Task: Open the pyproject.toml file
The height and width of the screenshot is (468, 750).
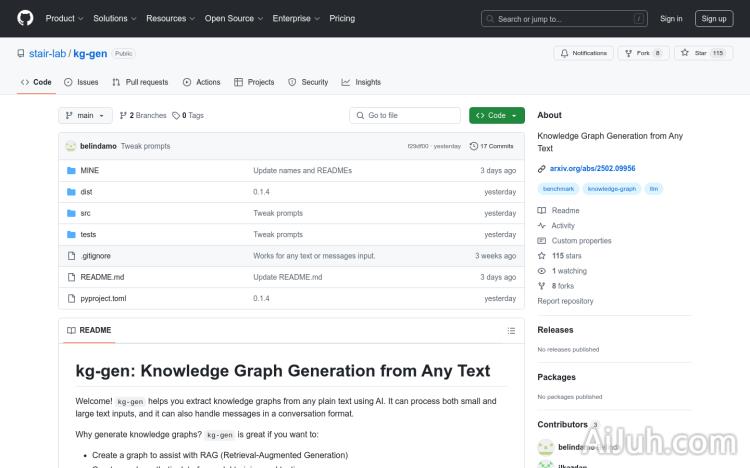Action: [x=103, y=298]
